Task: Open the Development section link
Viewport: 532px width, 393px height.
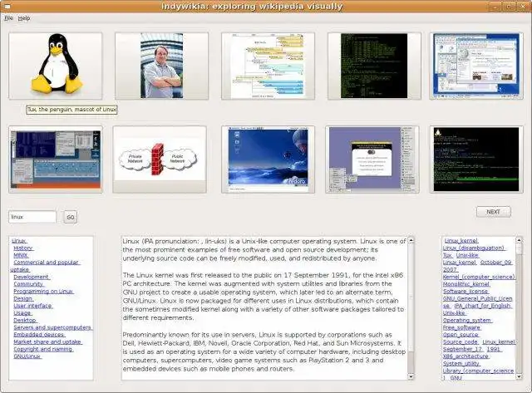Action: (32, 277)
